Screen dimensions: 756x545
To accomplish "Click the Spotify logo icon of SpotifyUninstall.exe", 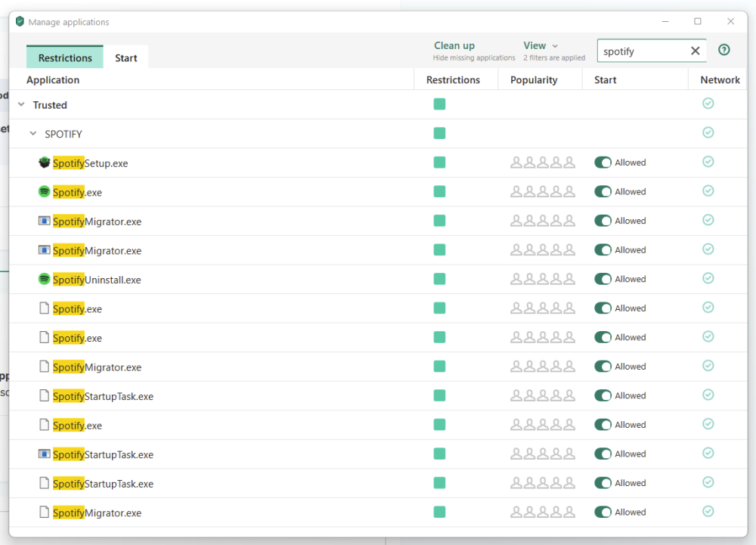I will pos(45,279).
